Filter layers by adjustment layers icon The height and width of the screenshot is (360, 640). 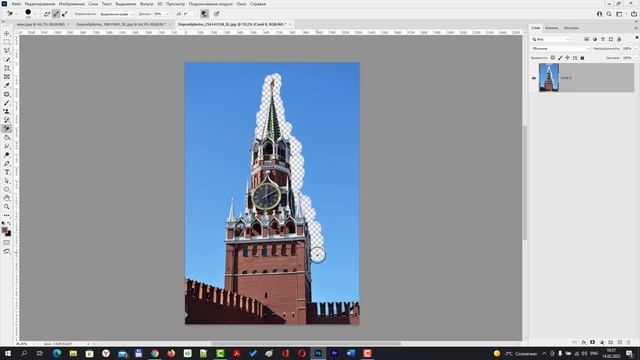coord(594,39)
